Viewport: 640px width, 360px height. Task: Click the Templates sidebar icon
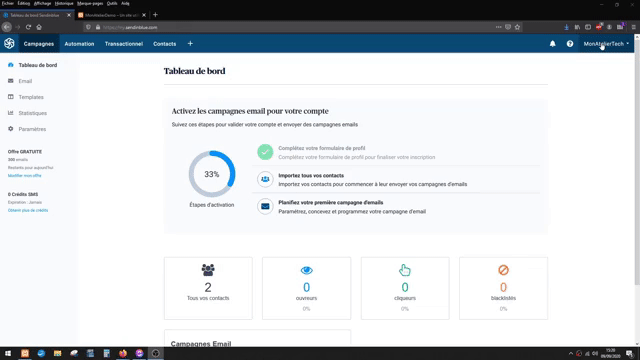point(11,97)
